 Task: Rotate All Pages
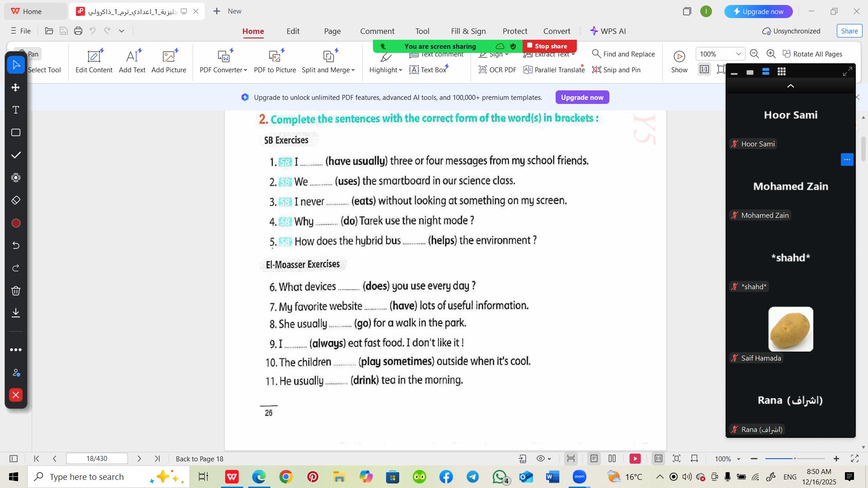tap(812, 54)
